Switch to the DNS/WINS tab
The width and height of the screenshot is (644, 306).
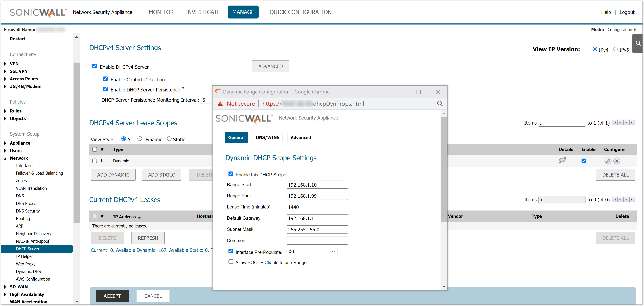267,138
